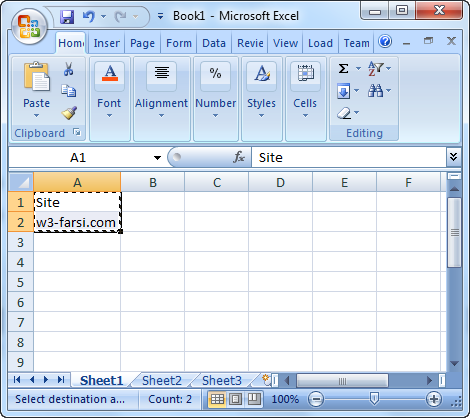Click the Insert Function fx button
This screenshot has height=418, width=470.
(x=239, y=157)
